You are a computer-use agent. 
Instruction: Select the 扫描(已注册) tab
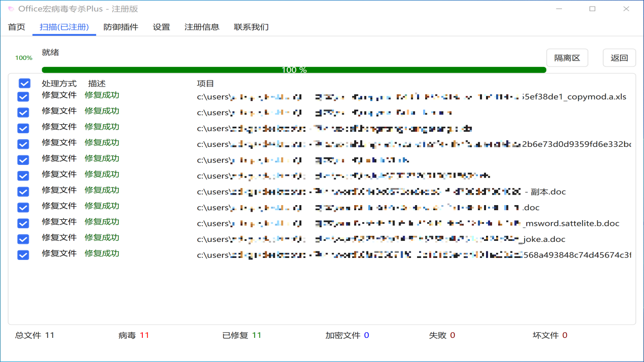[x=64, y=27]
